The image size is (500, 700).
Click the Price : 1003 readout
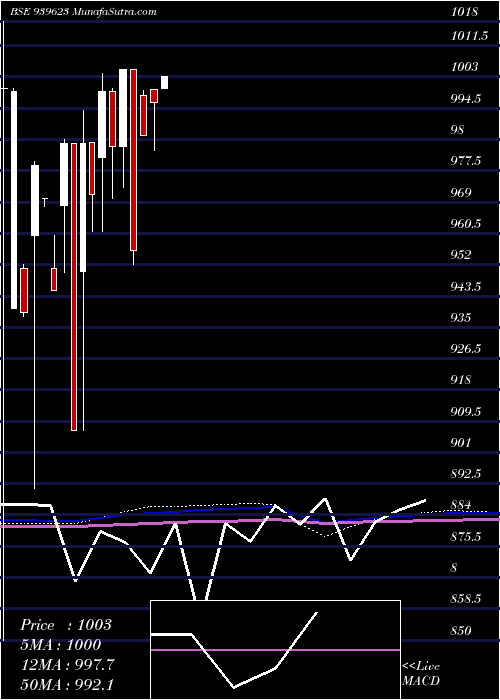tap(66, 625)
